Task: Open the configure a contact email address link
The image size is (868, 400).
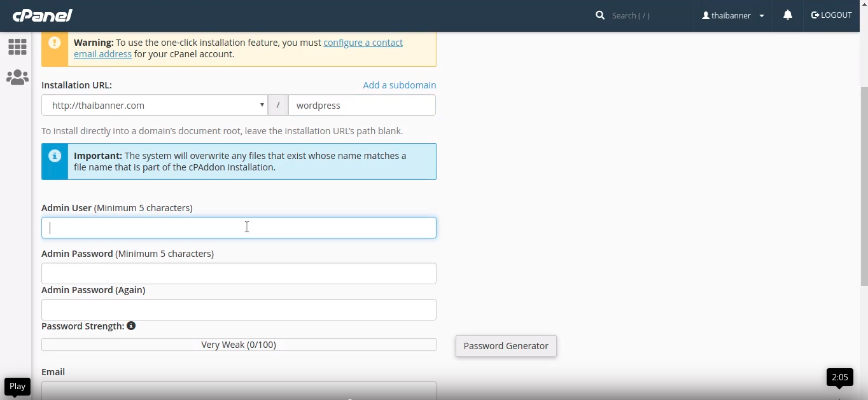Action: click(x=363, y=43)
